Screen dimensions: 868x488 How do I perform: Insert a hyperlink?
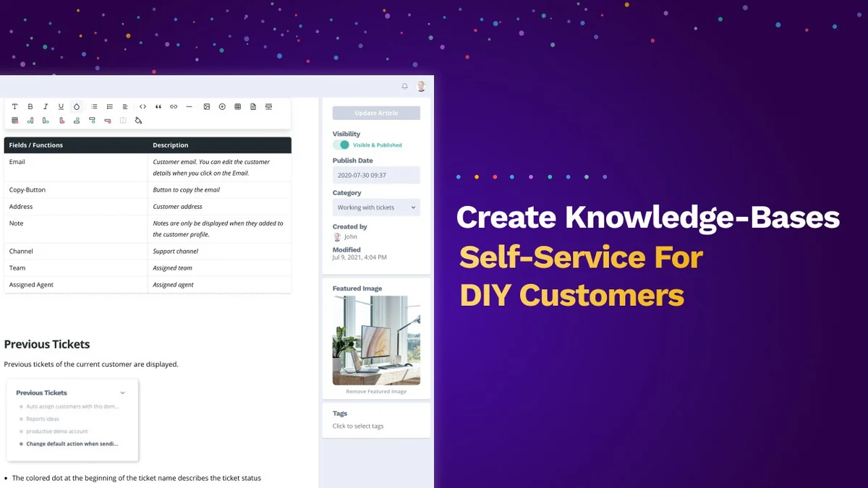tap(174, 107)
